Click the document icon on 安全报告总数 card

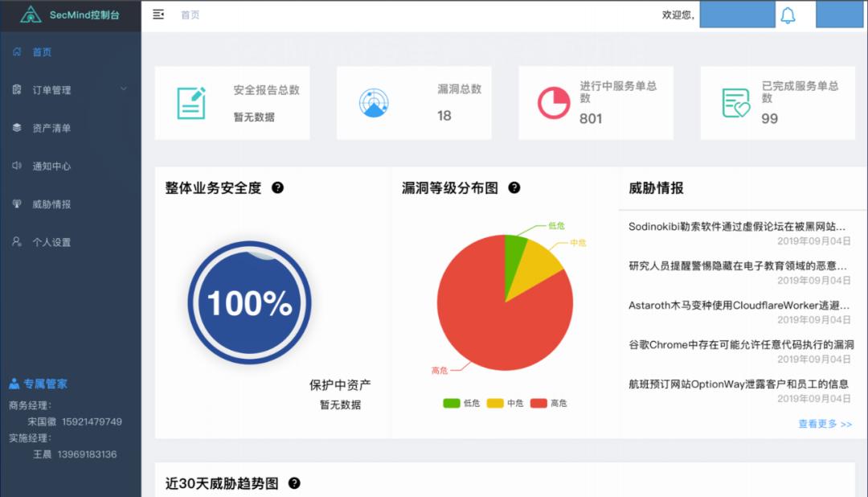[190, 103]
